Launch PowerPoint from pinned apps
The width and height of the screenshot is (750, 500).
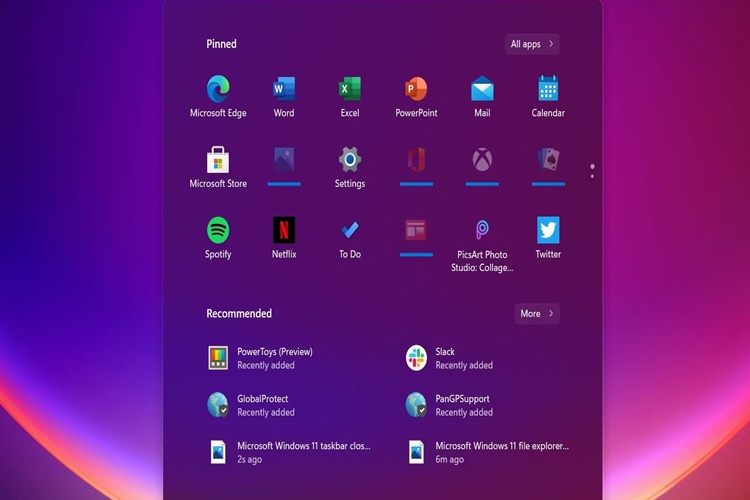(416, 96)
